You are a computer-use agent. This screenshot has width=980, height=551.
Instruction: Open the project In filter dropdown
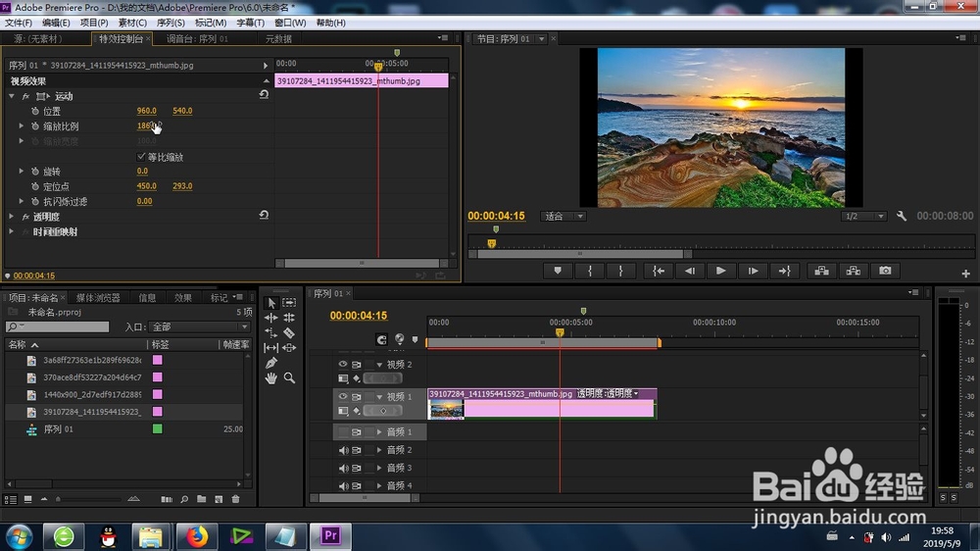(199, 327)
